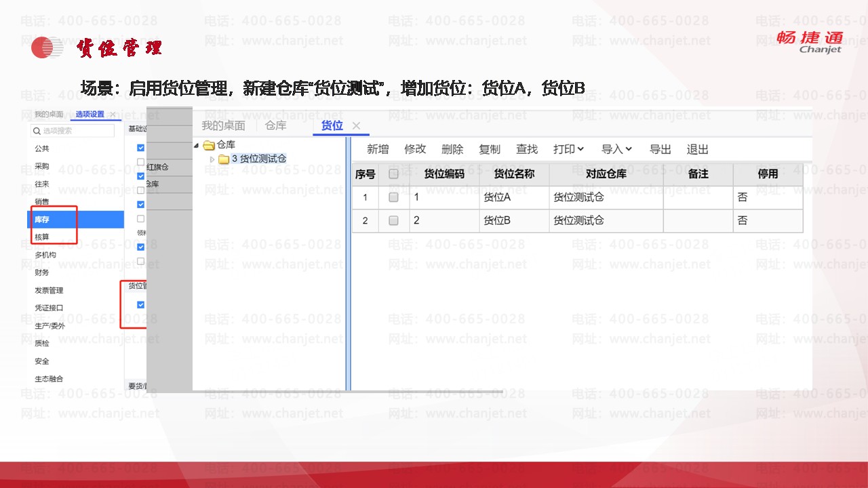Close the 货位 tab
This screenshot has width=868, height=488.
(356, 125)
